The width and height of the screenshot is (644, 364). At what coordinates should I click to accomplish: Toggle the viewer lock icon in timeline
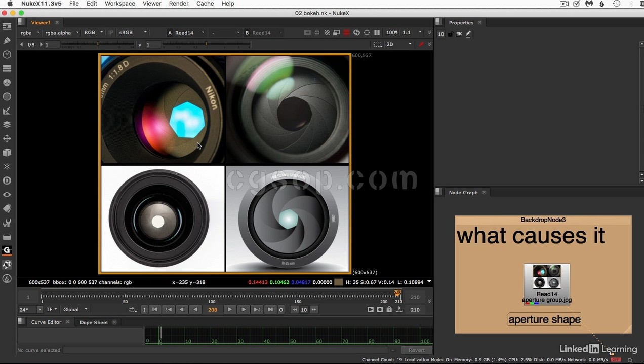389,310
